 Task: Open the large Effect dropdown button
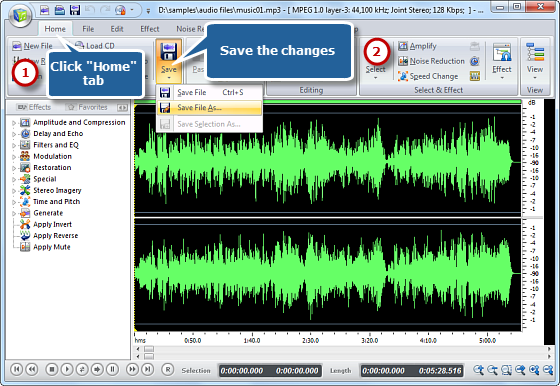click(502, 61)
